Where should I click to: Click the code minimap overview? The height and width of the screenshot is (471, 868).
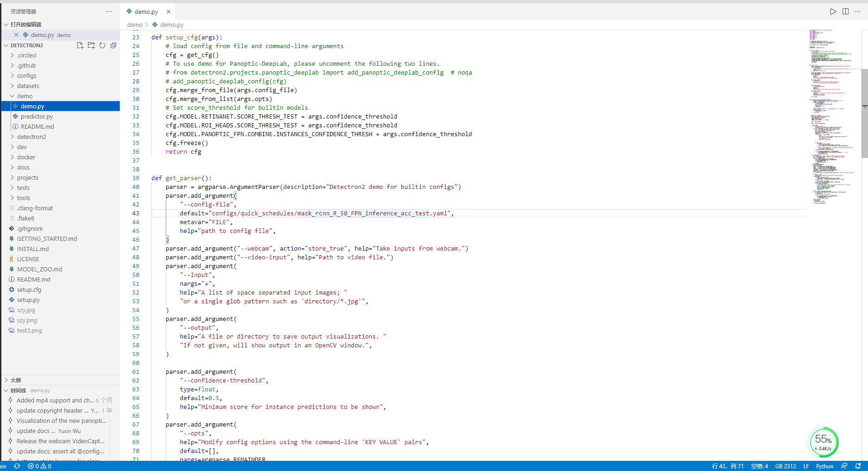[x=833, y=116]
